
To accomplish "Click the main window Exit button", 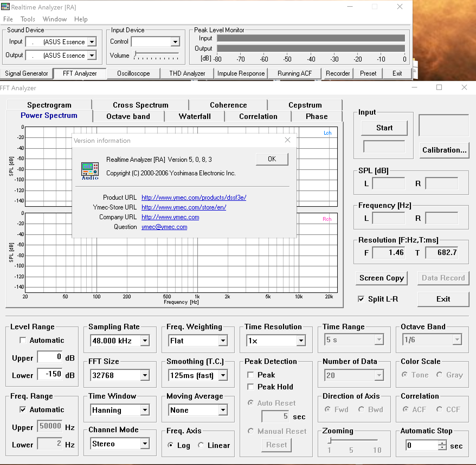I will click(397, 73).
